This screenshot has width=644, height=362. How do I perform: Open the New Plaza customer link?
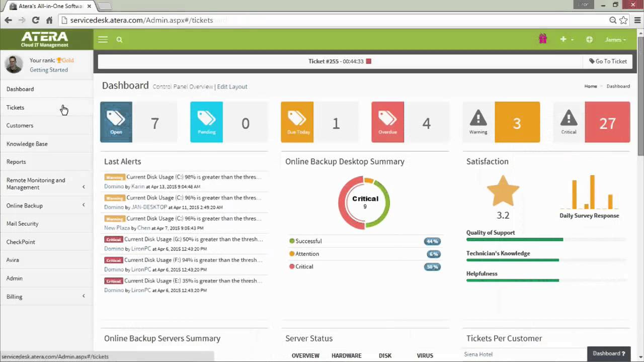[x=117, y=228]
